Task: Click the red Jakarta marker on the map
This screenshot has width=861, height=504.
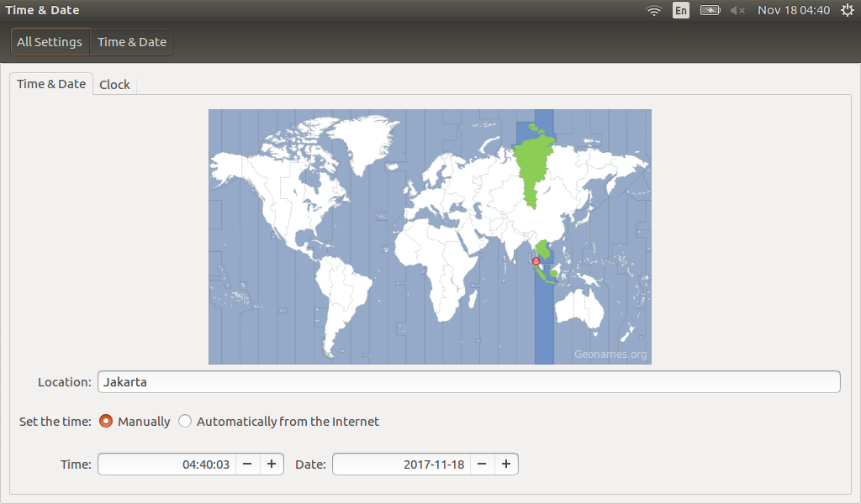Action: click(536, 262)
